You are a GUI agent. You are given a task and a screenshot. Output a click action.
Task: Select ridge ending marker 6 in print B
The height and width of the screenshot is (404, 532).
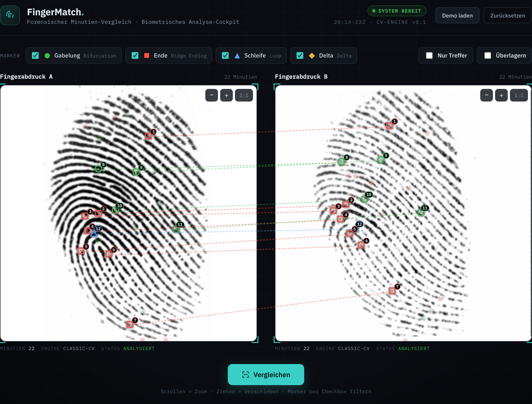point(361,245)
